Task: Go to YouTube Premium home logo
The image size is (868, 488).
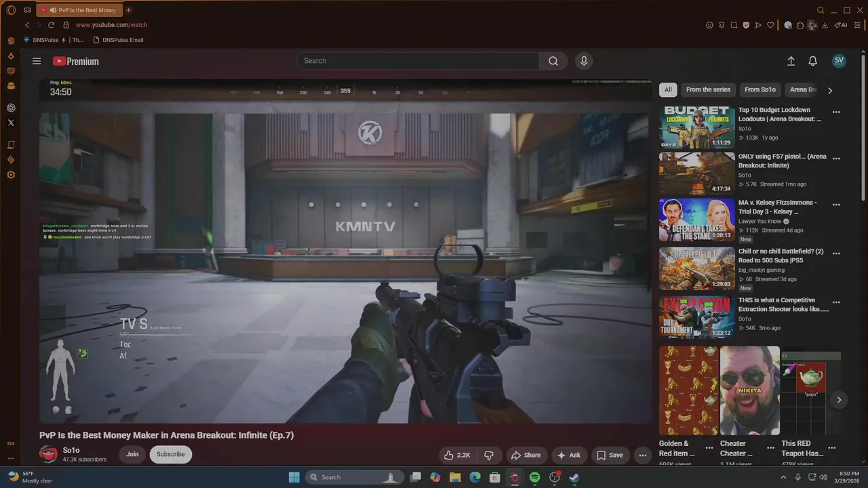Action: point(76,61)
